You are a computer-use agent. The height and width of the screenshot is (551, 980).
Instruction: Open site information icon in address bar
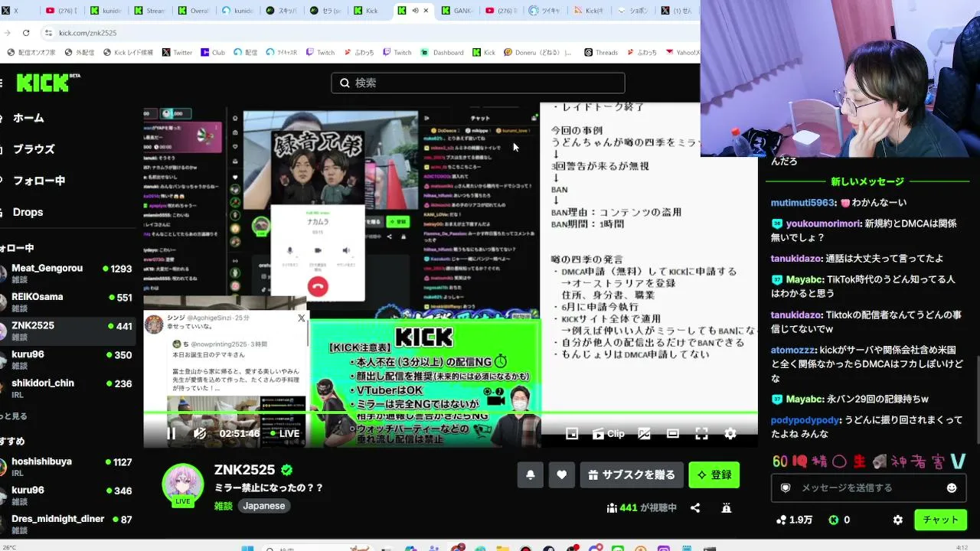tap(48, 33)
